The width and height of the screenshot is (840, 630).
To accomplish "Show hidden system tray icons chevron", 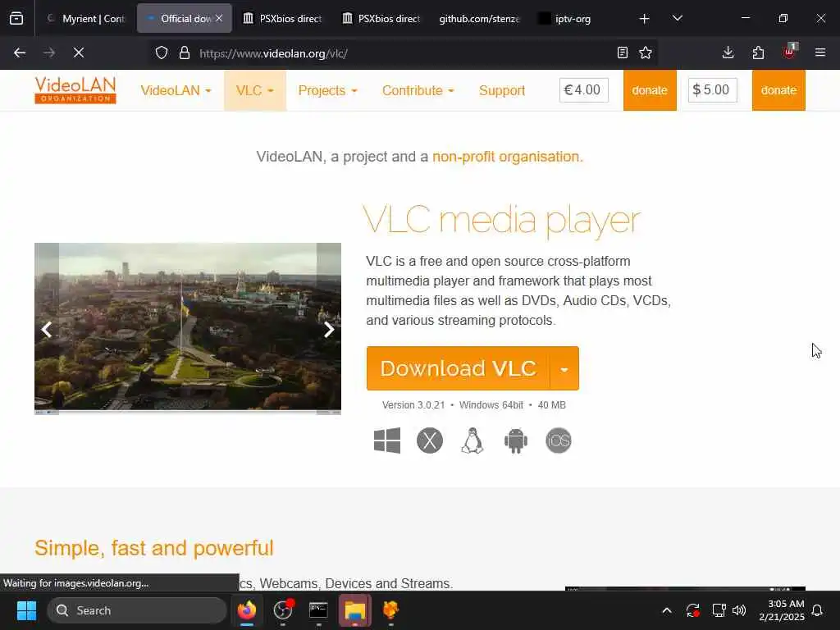I will click(667, 610).
